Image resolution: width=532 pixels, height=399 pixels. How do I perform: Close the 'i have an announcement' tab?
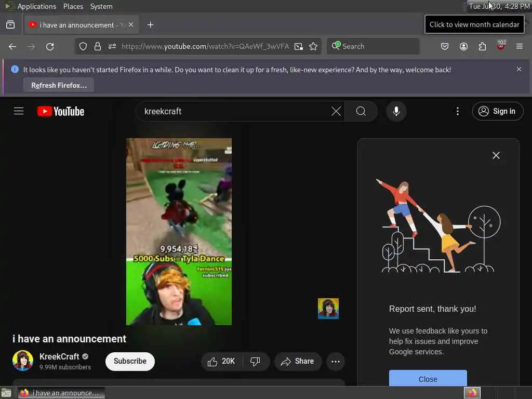(131, 25)
